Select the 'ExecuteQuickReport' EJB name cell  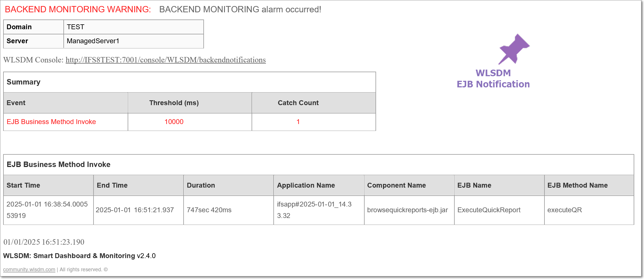(x=499, y=210)
